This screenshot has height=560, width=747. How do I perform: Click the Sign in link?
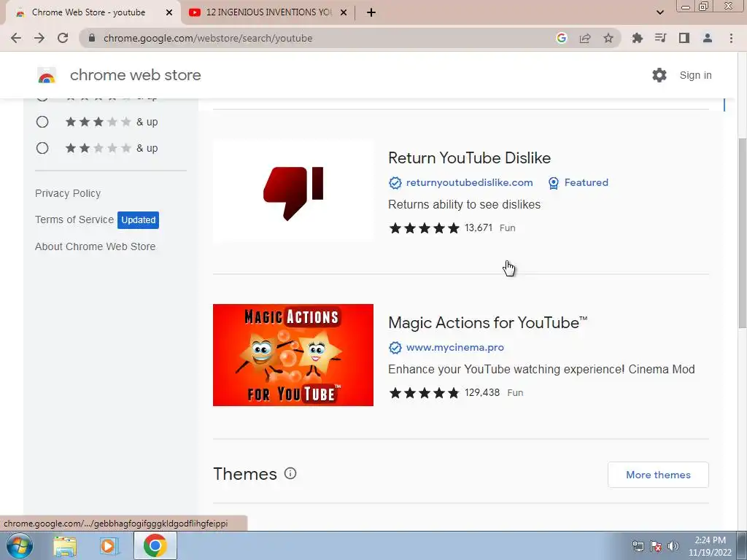[695, 75]
